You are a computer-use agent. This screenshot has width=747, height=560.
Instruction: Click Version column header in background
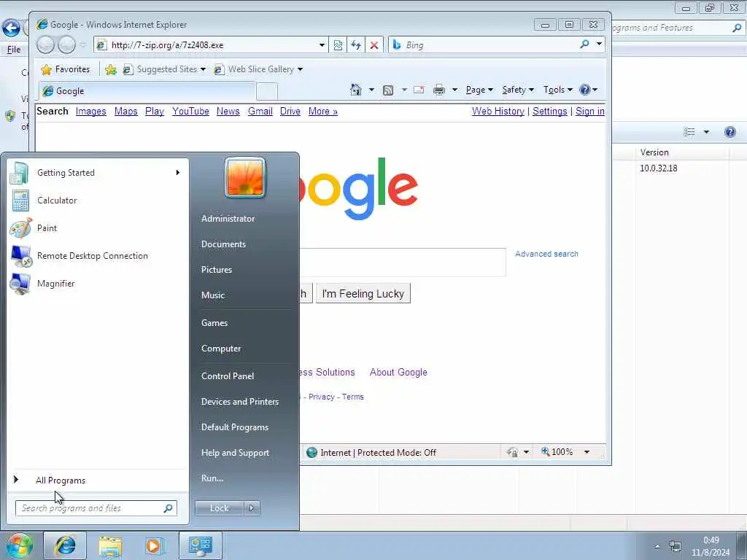tap(681, 152)
